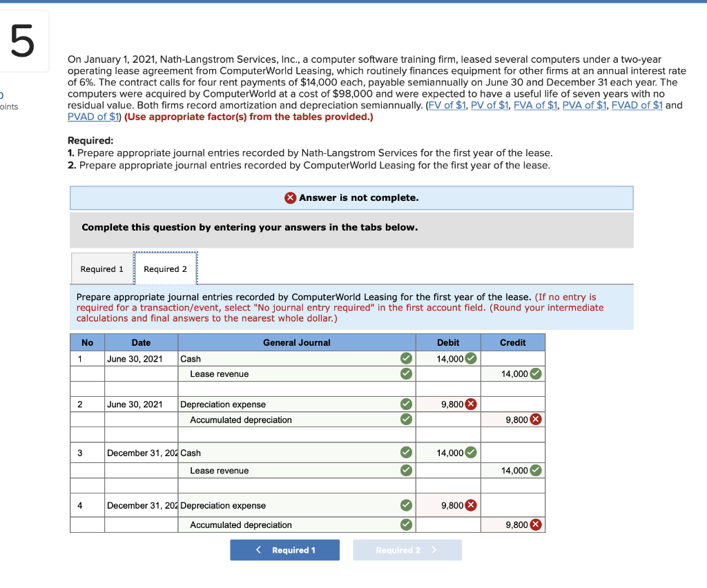Select the Accumulated depreciation account field in entry 4

pos(297,525)
